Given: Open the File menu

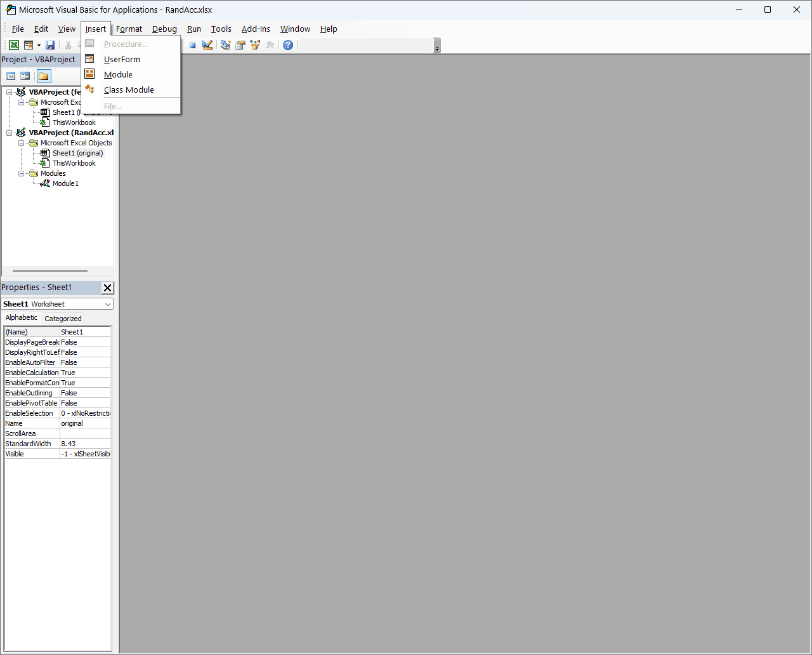Looking at the screenshot, I should pos(18,29).
